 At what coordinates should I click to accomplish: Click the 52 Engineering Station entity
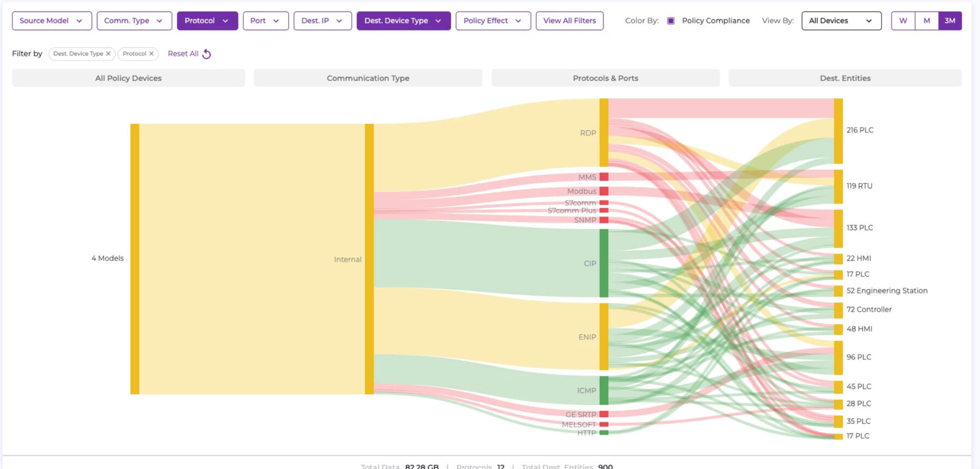click(886, 291)
